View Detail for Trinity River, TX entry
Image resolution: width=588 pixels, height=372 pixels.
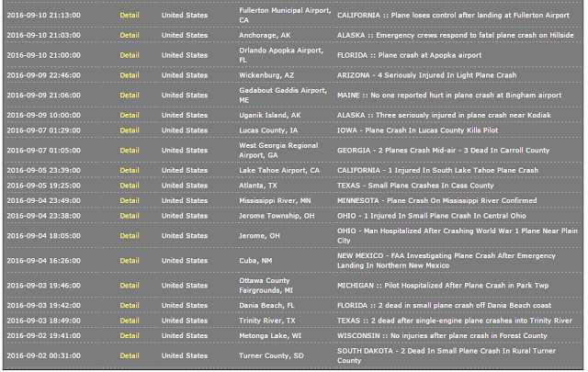tap(130, 321)
